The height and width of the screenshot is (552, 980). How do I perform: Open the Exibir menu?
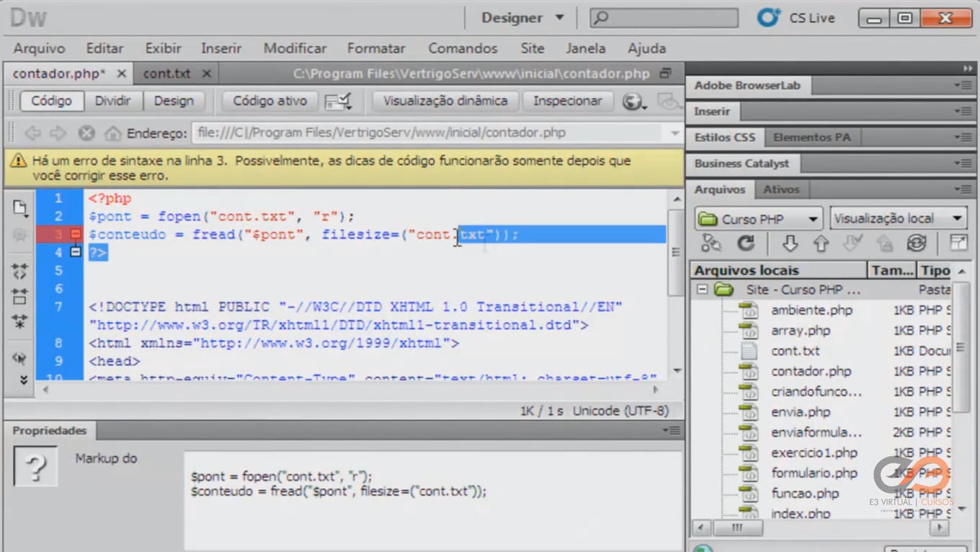pos(164,48)
